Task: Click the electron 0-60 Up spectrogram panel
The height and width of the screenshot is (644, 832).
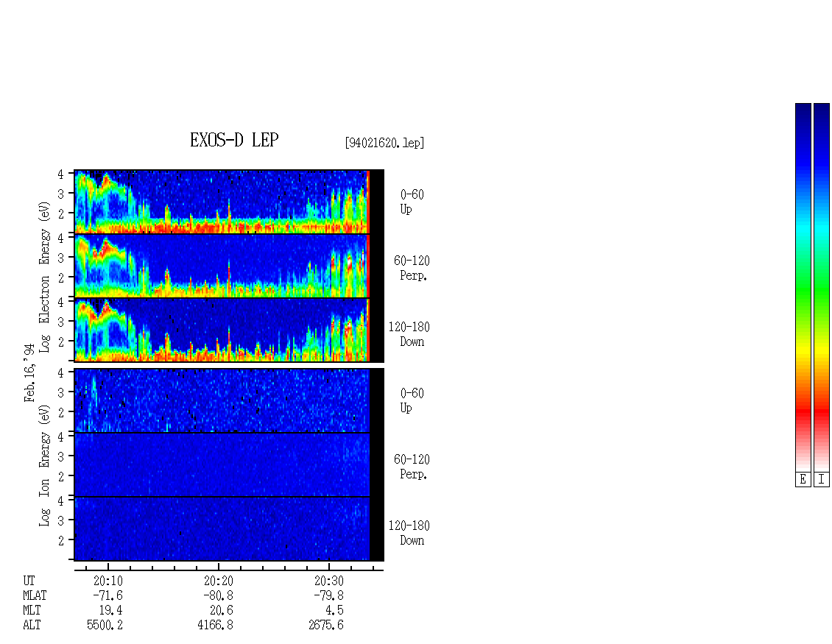Action: click(x=229, y=202)
